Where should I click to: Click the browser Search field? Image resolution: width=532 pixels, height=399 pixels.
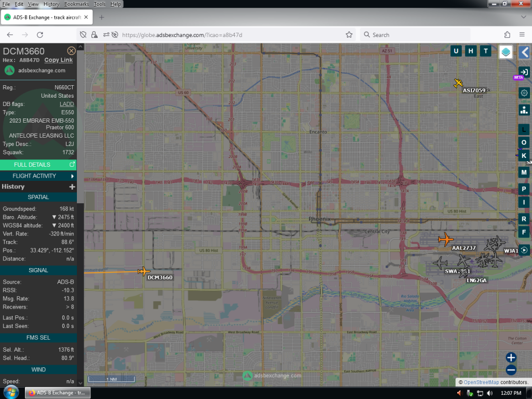415,35
